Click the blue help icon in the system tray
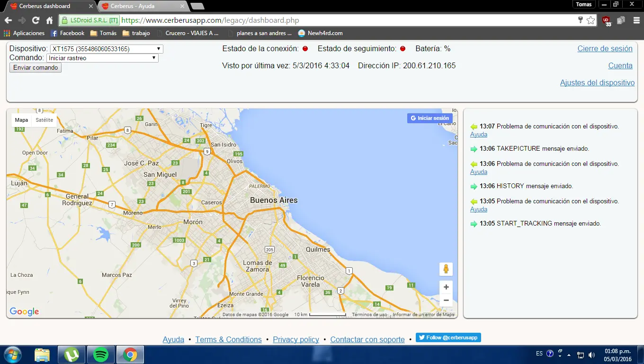 (x=550, y=354)
